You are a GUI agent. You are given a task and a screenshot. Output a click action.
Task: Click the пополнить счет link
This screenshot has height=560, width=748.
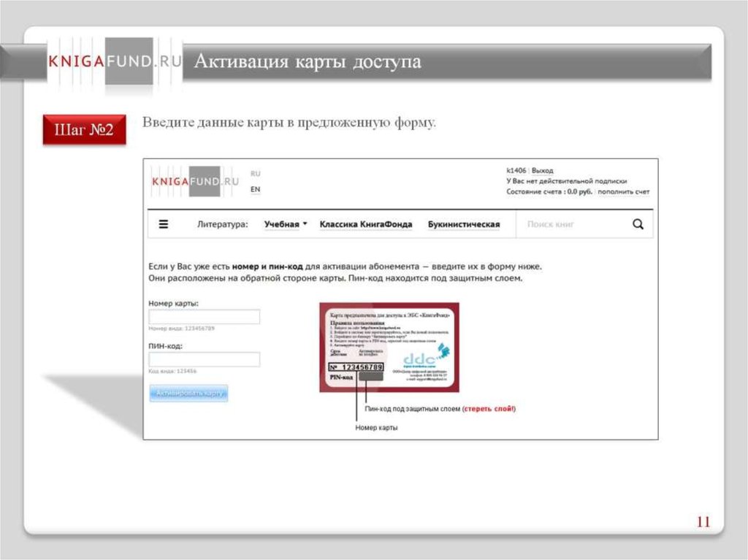[x=624, y=191]
